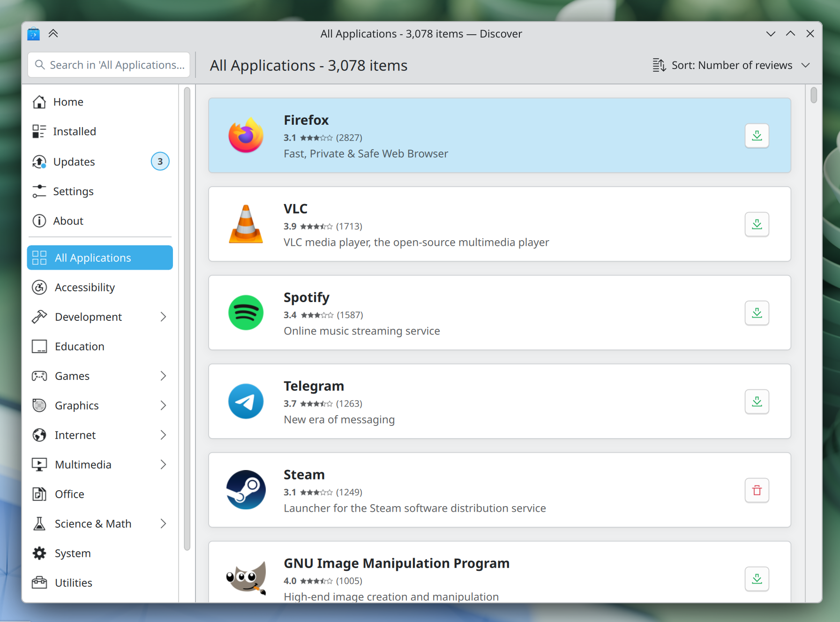
Task: Open the Installed page in sidebar
Action: (75, 132)
